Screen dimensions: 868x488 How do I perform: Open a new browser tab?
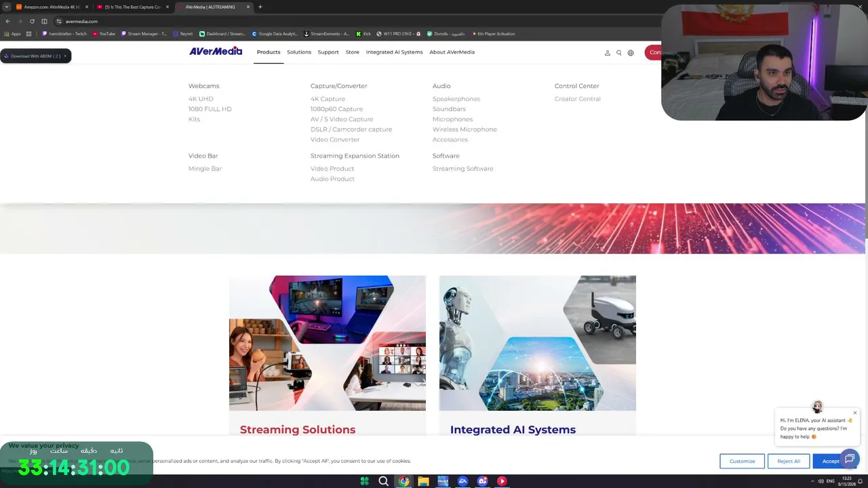[x=260, y=7]
